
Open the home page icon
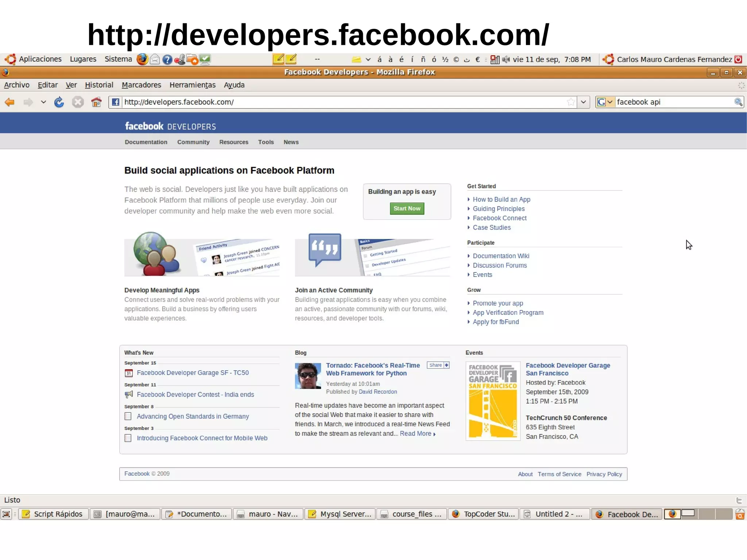(x=96, y=102)
